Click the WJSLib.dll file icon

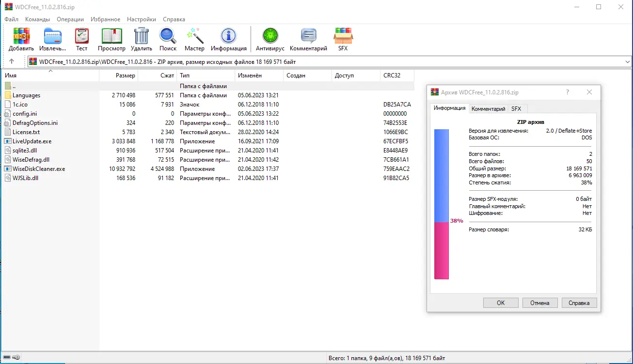coord(8,178)
